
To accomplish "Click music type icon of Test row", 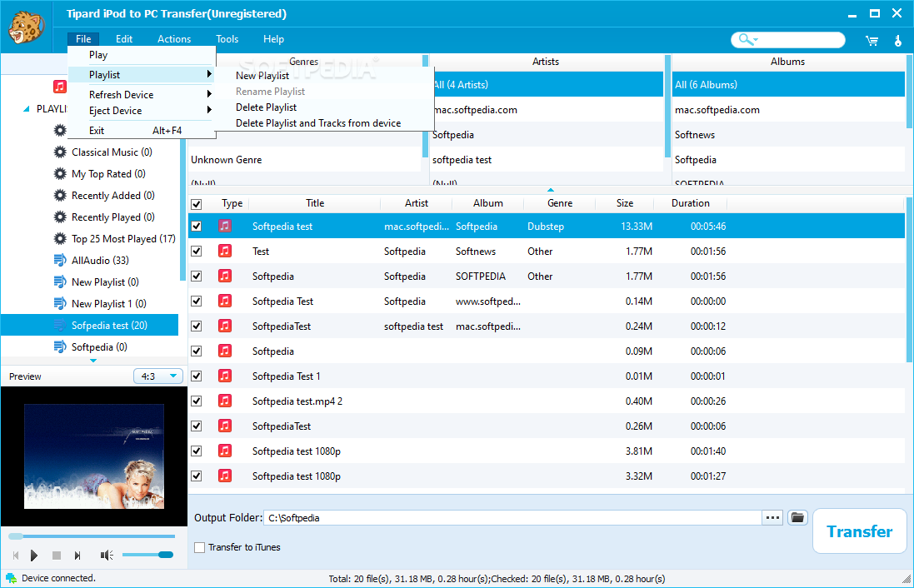I will 224,252.
